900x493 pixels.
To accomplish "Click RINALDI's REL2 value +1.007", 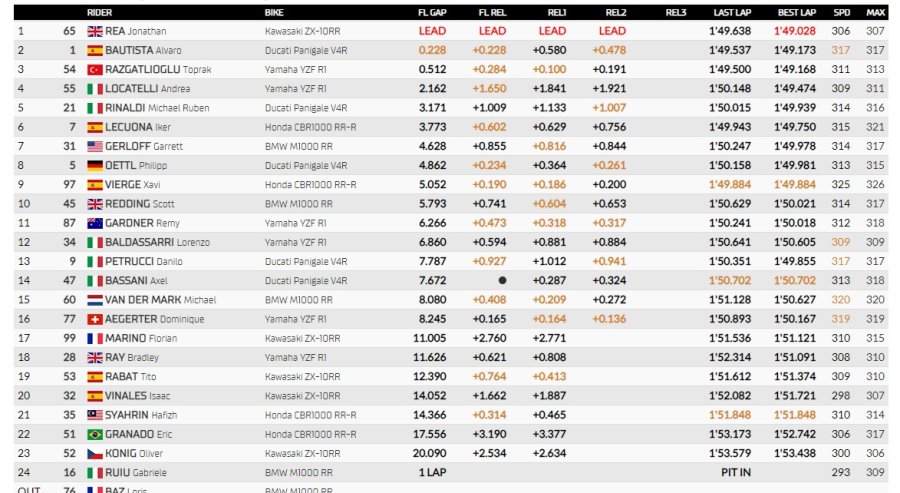I will (609, 108).
